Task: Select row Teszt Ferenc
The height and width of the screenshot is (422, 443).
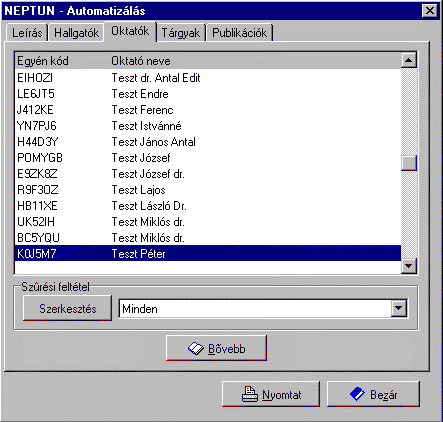Action: [x=208, y=110]
